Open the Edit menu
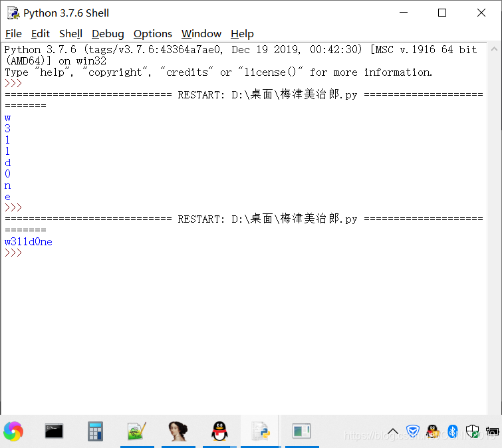This screenshot has height=448, width=502. (41, 34)
